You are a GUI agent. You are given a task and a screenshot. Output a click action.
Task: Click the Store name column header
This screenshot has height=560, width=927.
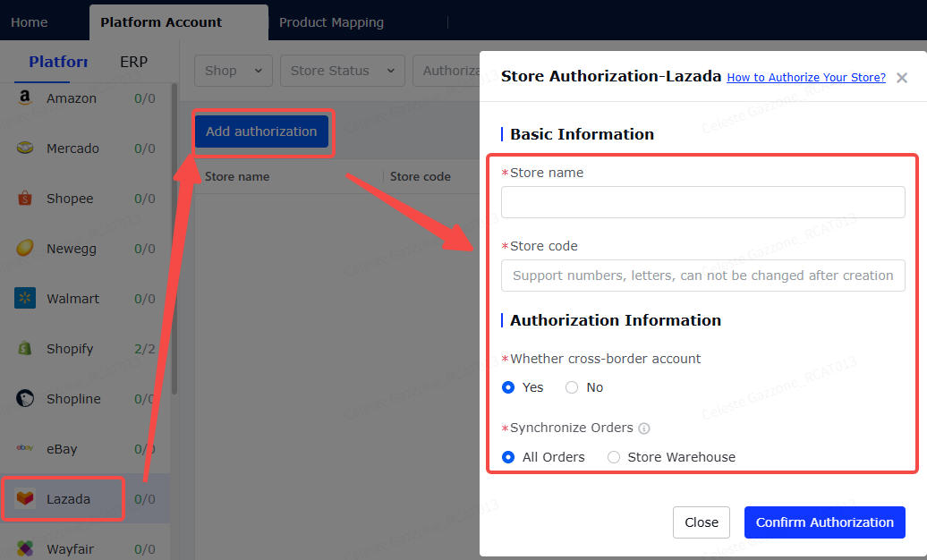pyautogui.click(x=237, y=177)
